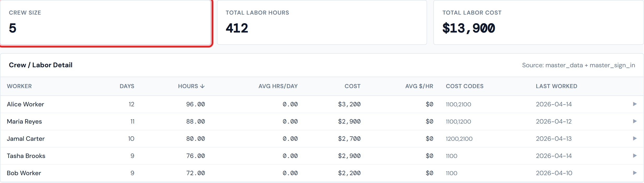Expand the Alice Worker row details

635,104
